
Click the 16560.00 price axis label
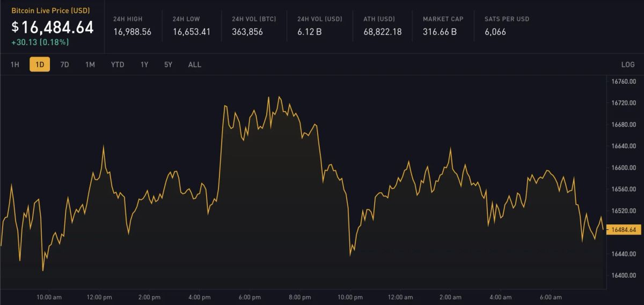click(x=624, y=189)
